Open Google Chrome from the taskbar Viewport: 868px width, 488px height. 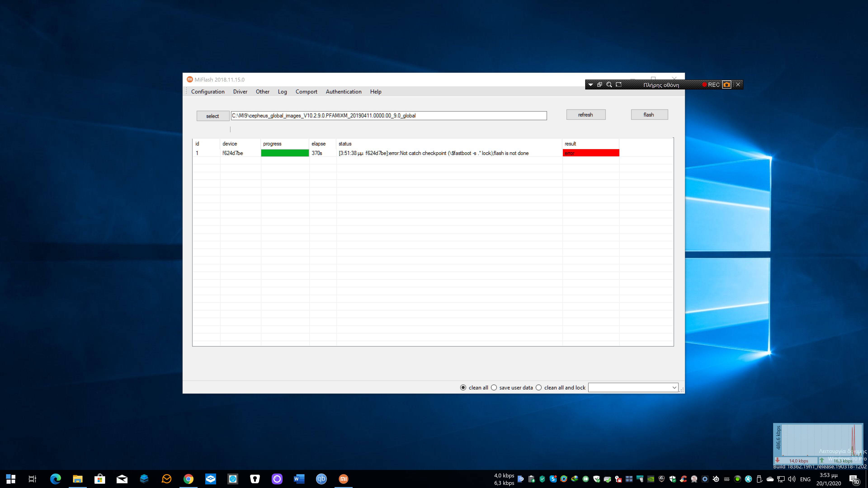pos(188,479)
